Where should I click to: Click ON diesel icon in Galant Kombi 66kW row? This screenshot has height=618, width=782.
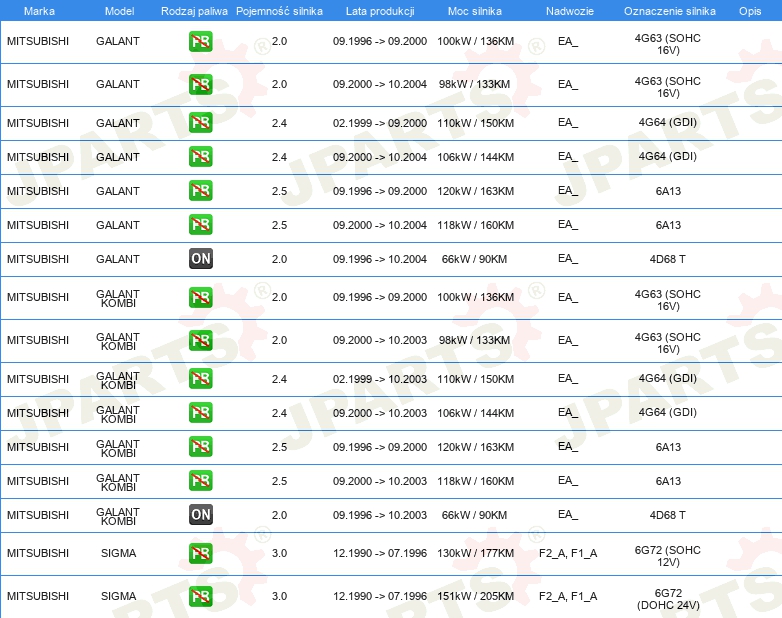tap(200, 515)
